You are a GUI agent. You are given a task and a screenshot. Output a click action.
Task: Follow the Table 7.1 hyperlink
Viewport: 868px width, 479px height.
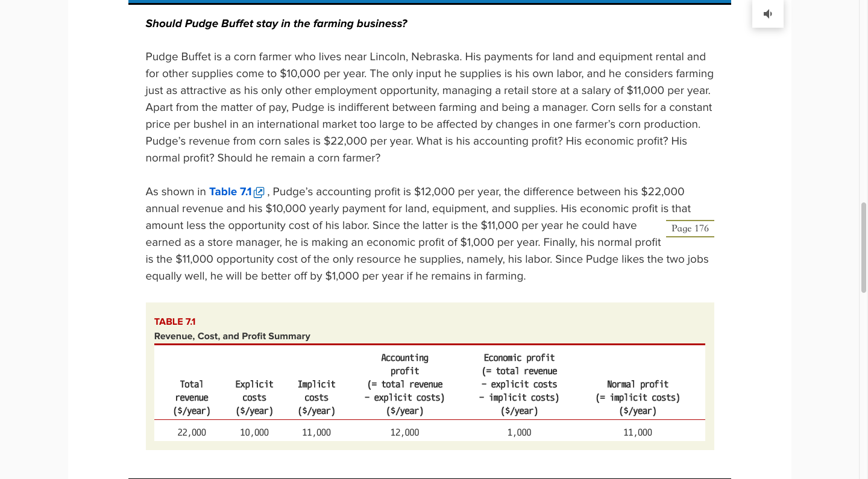pos(230,192)
